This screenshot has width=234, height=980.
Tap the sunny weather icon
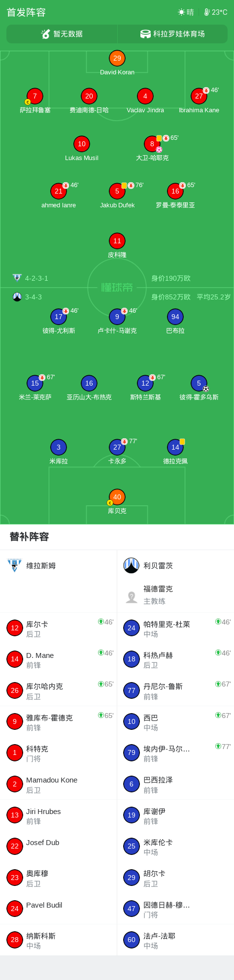coord(181,12)
